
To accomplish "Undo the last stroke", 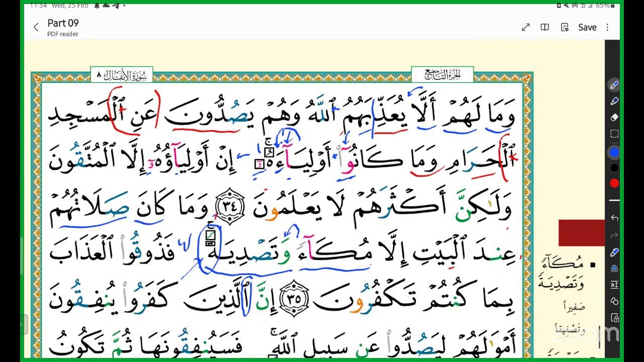I will 614,218.
